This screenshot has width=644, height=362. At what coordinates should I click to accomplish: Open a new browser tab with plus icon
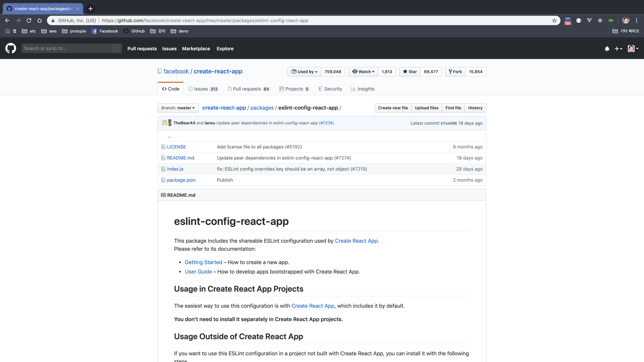pos(90,9)
